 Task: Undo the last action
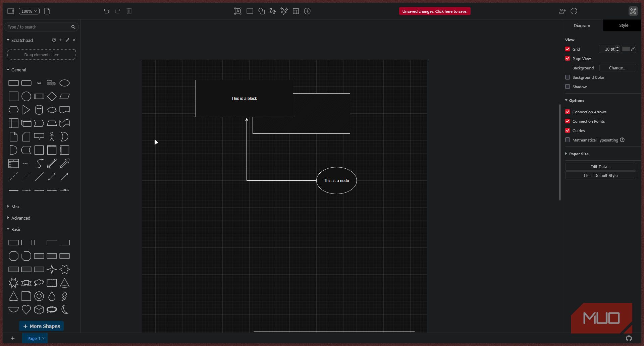pyautogui.click(x=106, y=11)
